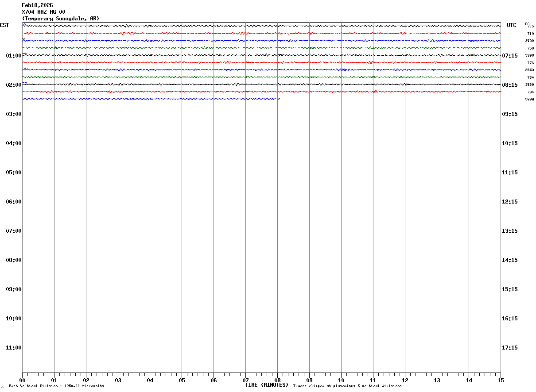Click the DC offset value 758
The width and height of the screenshot is (536, 392).
(530, 48)
